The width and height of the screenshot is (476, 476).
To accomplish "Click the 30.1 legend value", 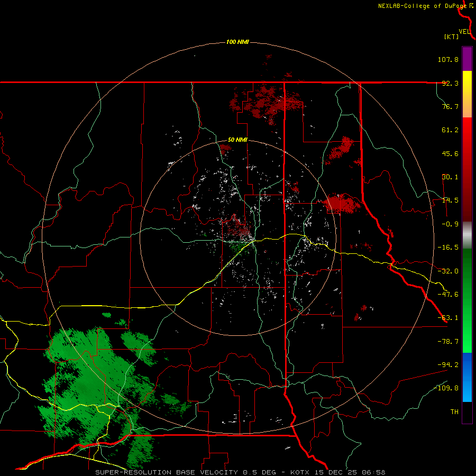I will tap(450, 177).
